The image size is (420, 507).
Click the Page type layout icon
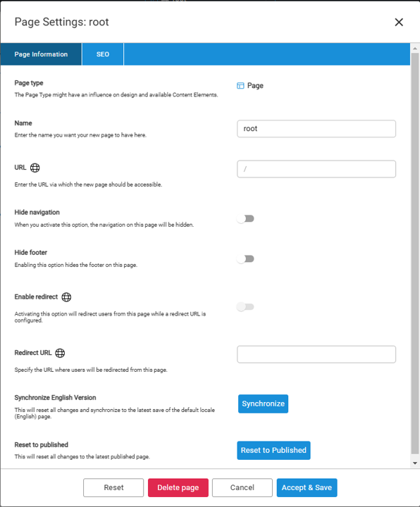tap(240, 86)
